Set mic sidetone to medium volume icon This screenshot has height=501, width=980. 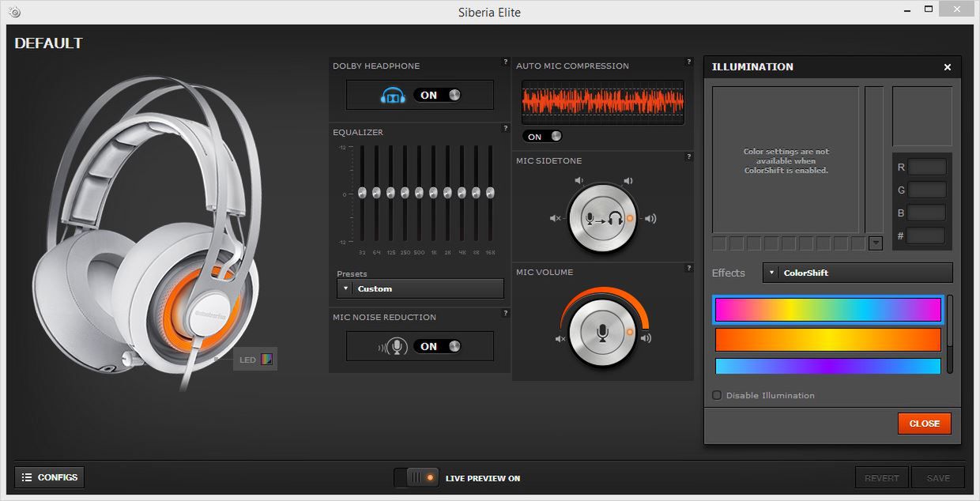pos(628,181)
